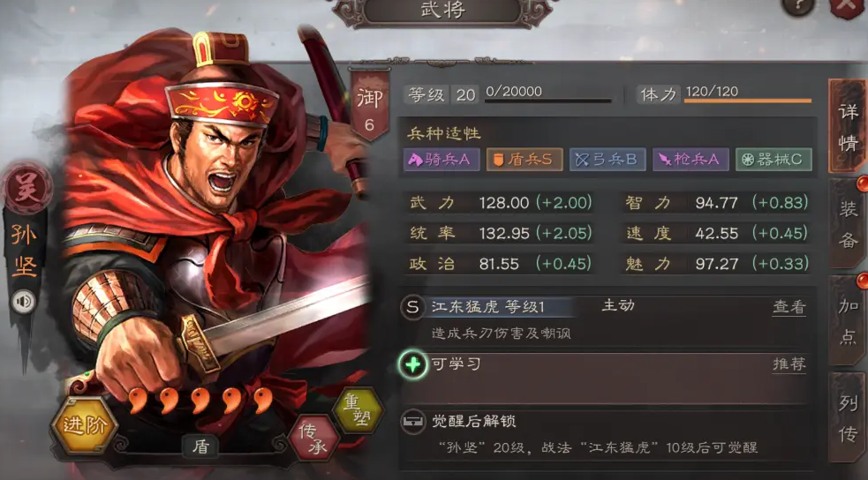
Task: Tap the orange 体力 stamina bar
Action: point(748,101)
